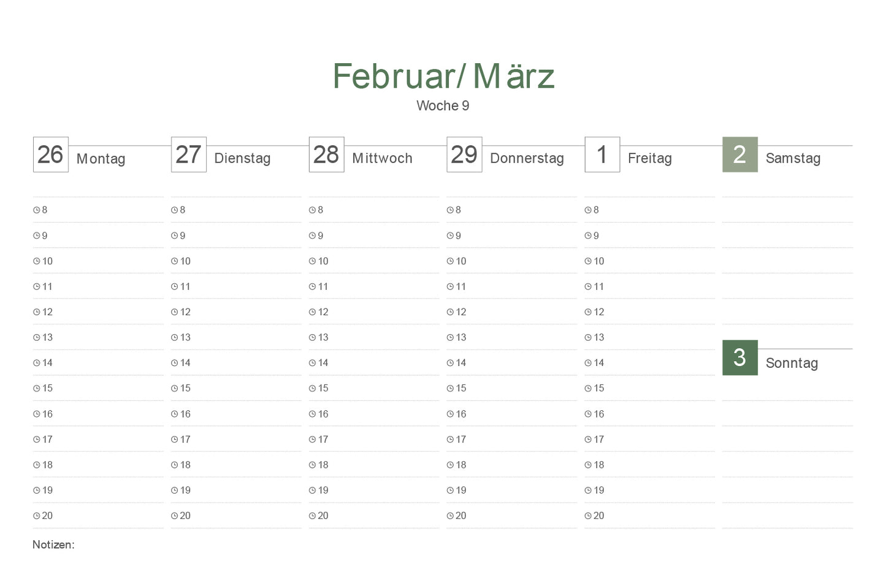Click the Mittwoch day header label
This screenshot has height=588, width=886.
382,158
